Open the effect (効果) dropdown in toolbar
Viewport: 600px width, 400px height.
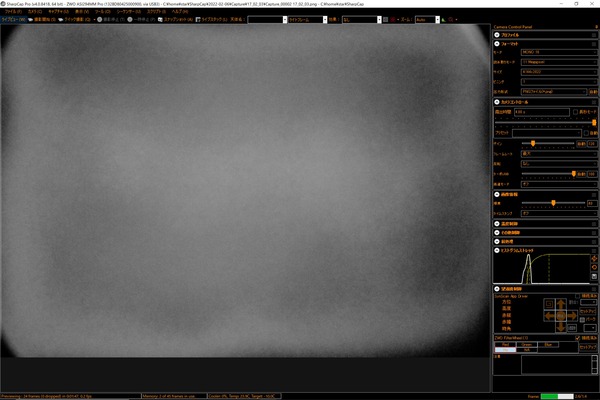(379, 20)
